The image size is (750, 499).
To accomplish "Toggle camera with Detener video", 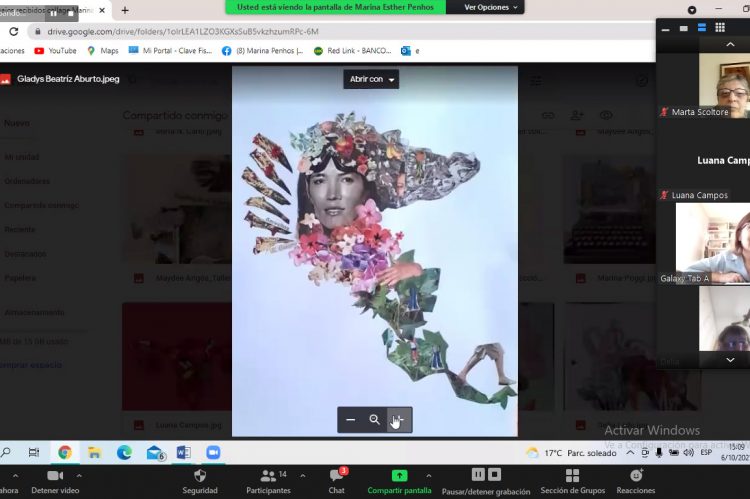I will click(54, 481).
